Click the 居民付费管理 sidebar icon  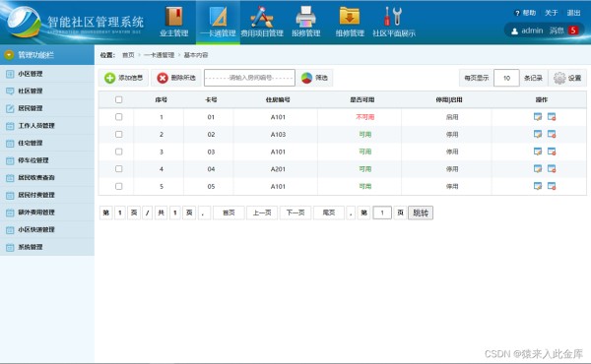(10, 195)
